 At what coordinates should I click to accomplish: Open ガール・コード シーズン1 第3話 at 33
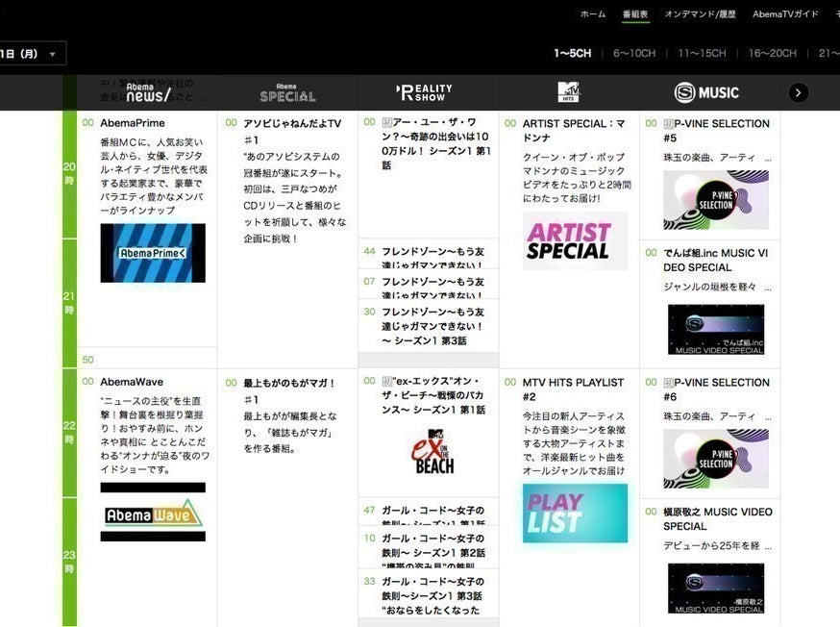click(x=428, y=593)
